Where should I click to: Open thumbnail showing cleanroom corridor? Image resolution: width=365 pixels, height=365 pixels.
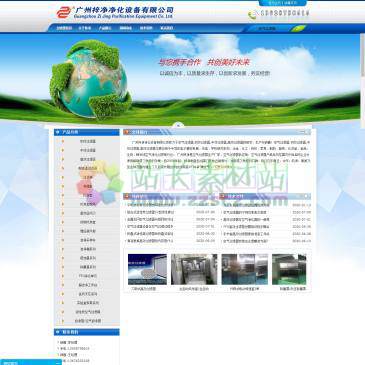tap(194, 270)
